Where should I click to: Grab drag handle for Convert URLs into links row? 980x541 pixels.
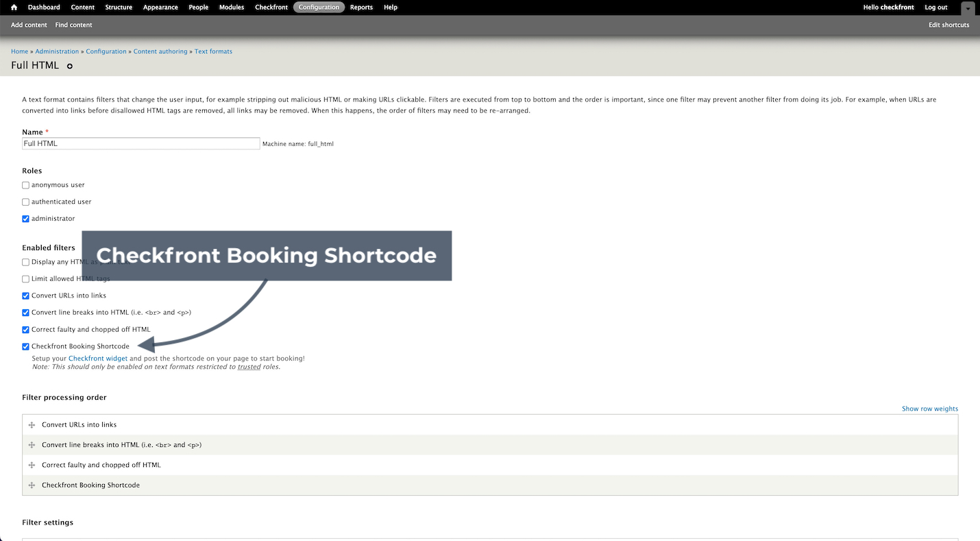coord(32,425)
